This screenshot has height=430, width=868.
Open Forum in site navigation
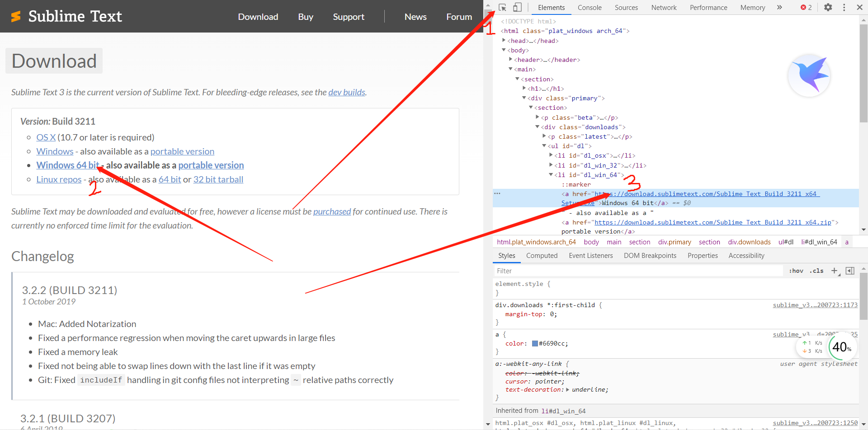click(459, 17)
